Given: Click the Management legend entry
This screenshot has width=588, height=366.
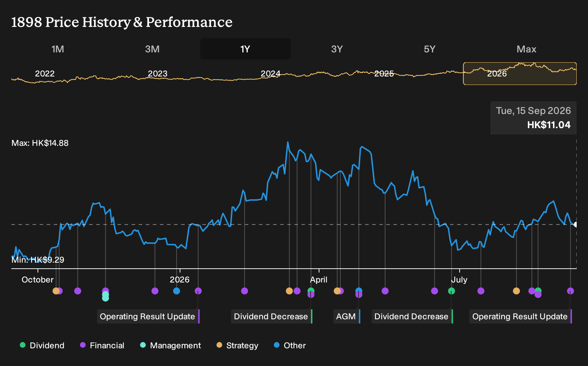Looking at the screenshot, I should pyautogui.click(x=170, y=345).
